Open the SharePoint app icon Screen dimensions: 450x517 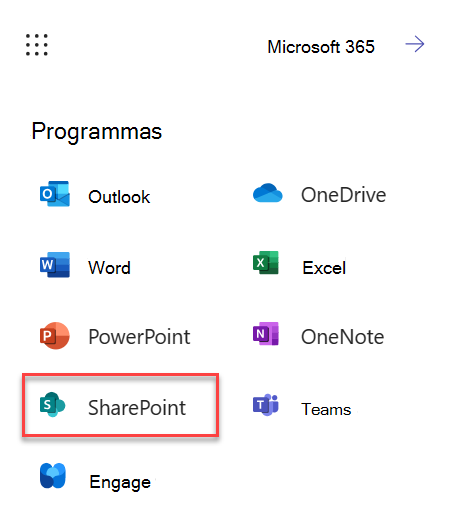click(52, 405)
